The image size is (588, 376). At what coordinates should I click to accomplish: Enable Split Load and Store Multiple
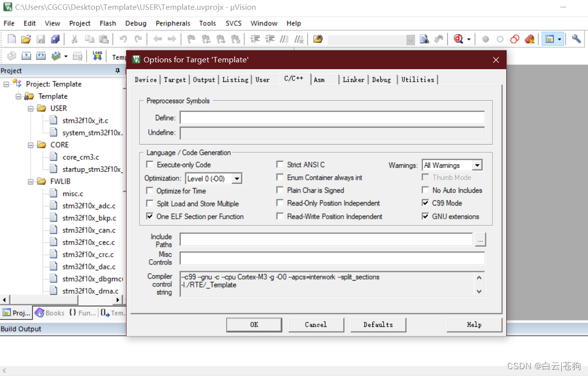pos(150,204)
